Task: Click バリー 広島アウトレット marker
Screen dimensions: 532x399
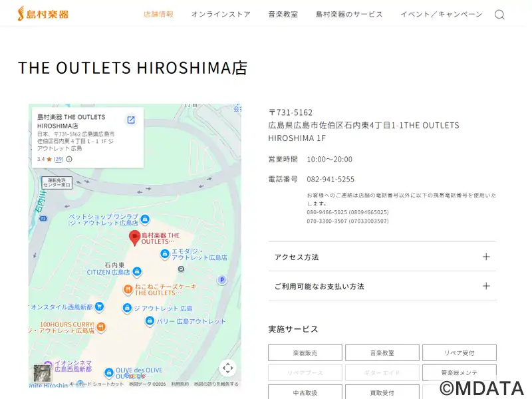Action: pos(150,321)
